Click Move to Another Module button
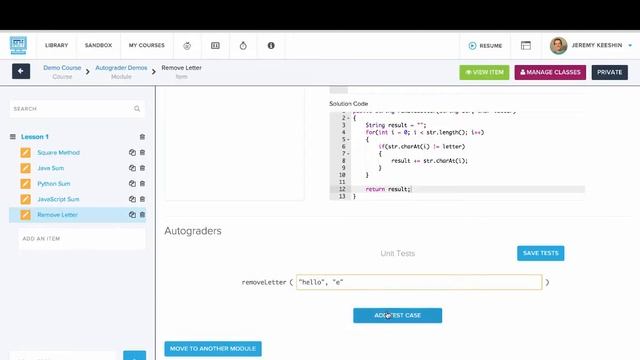640x360 pixels. coord(213,349)
